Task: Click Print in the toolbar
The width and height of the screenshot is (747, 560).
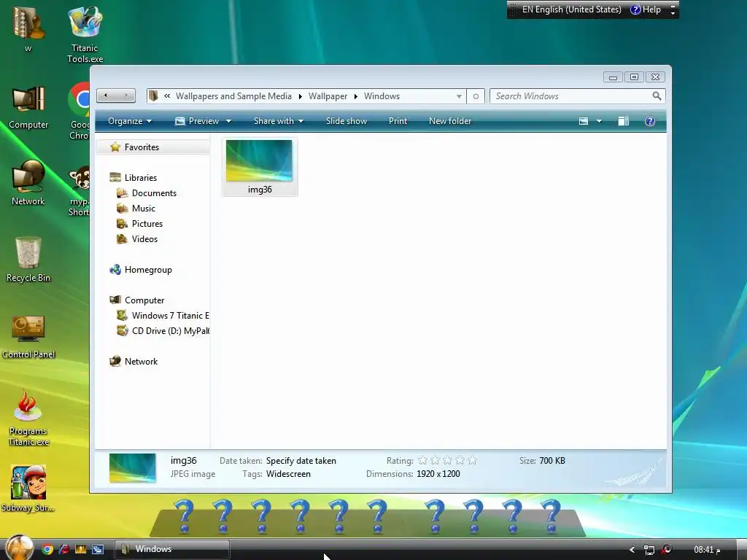Action: tap(398, 121)
